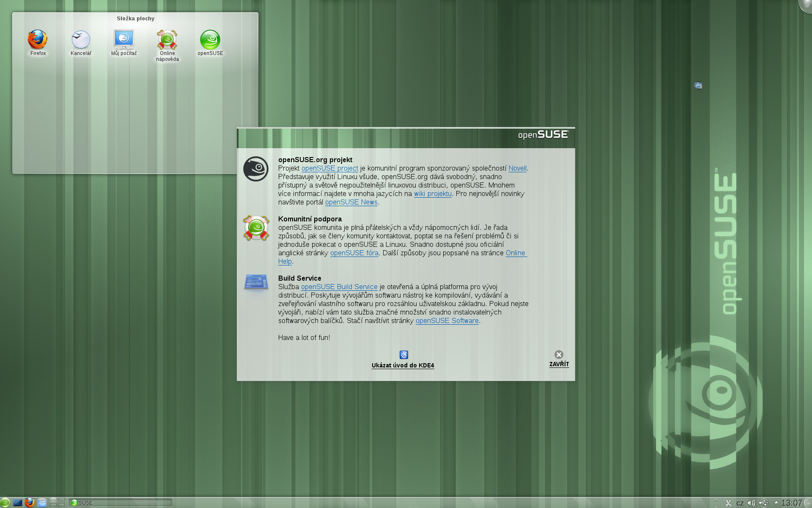Open the Online nápověda help icon

click(x=167, y=40)
